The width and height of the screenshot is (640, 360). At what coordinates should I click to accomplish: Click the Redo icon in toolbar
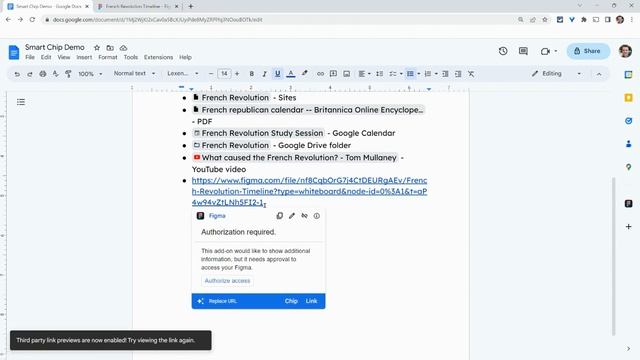coord(30,74)
